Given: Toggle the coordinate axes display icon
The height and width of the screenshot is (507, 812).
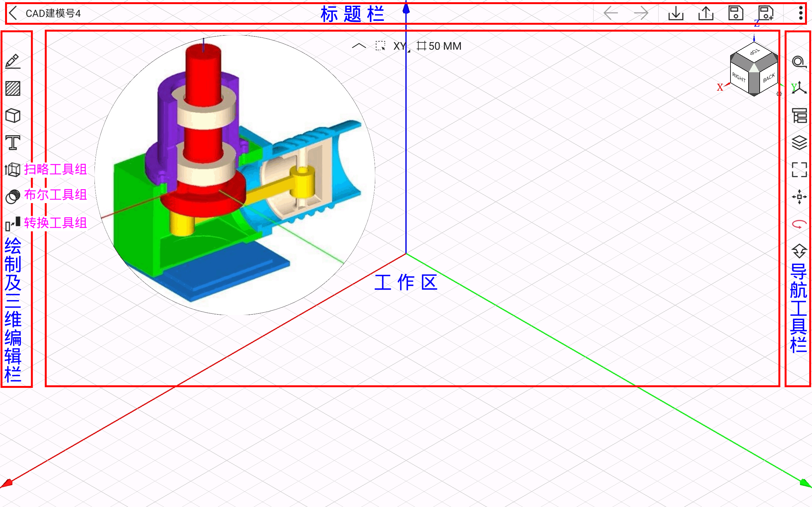Looking at the screenshot, I should tap(799, 88).
